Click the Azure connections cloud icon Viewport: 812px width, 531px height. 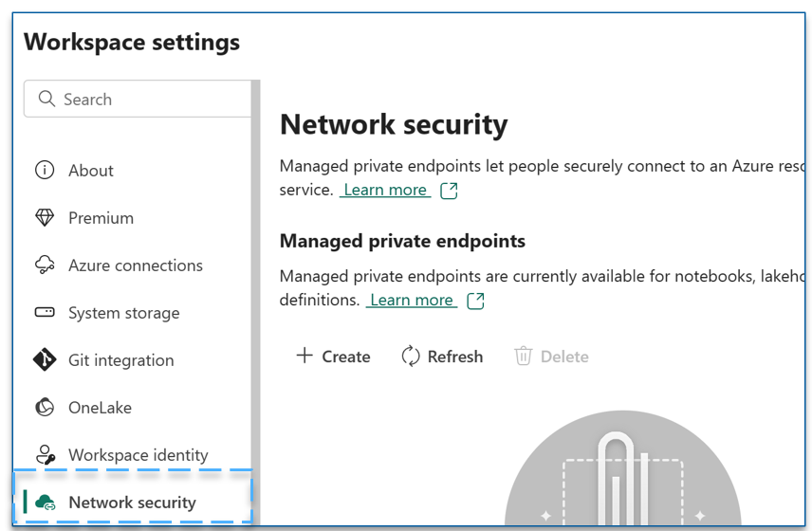(x=45, y=265)
